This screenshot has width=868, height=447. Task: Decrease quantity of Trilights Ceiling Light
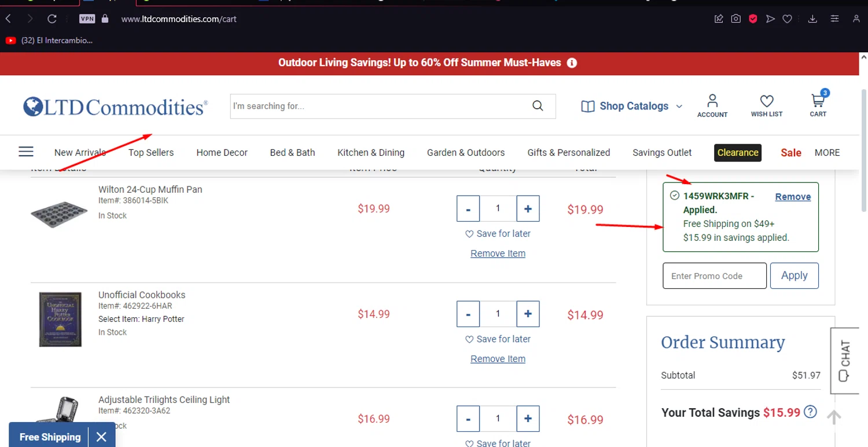tap(468, 419)
